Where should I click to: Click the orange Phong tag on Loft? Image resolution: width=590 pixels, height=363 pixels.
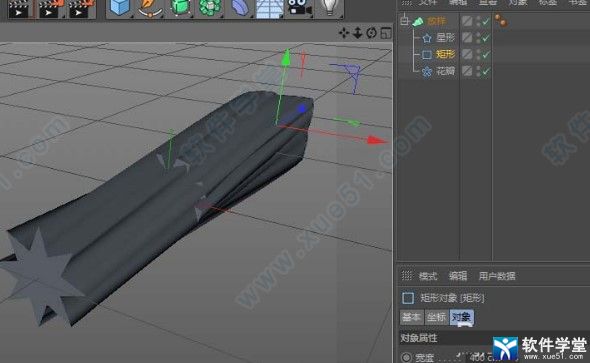(x=501, y=20)
